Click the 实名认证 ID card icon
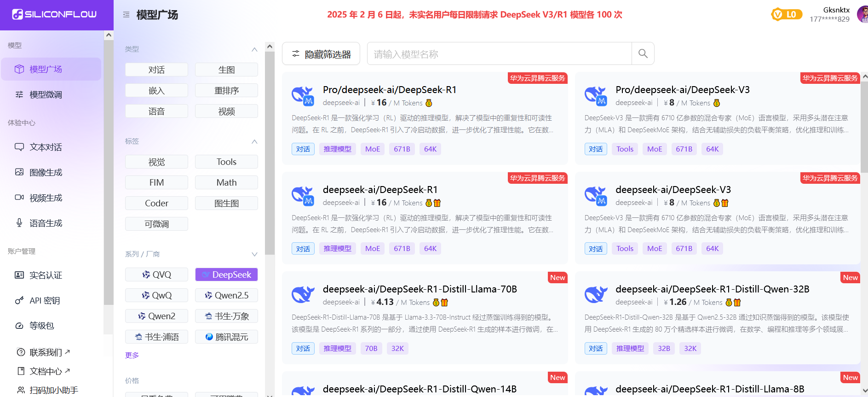868x397 pixels. 19,275
